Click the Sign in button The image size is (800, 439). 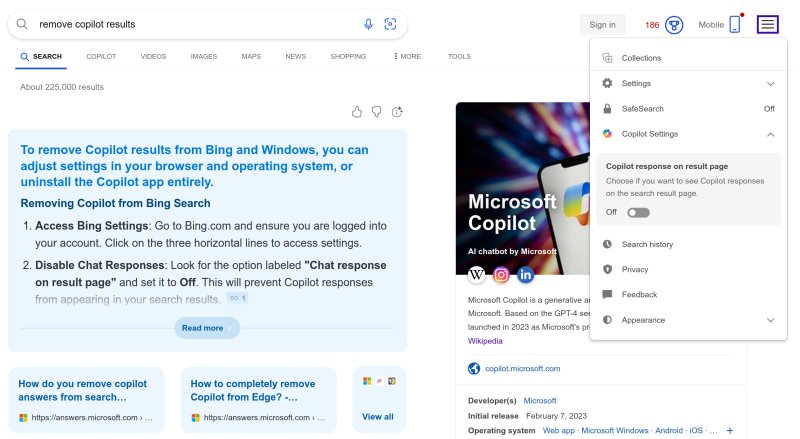coord(602,25)
